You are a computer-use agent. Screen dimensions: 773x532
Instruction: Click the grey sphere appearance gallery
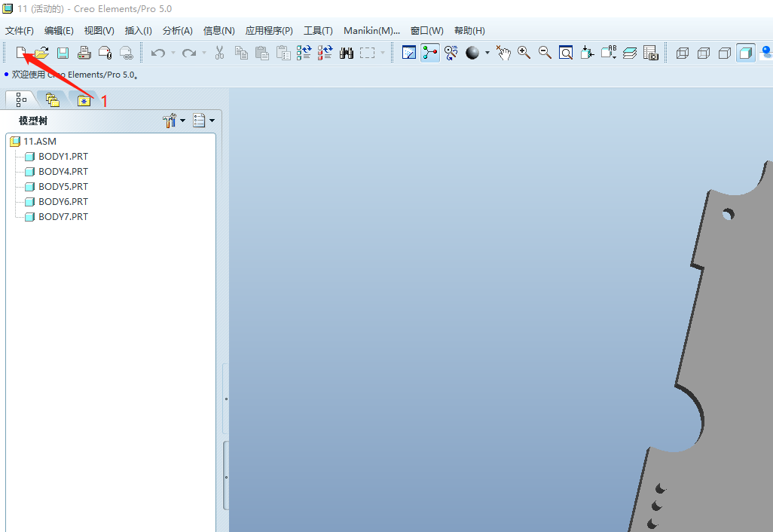472,53
